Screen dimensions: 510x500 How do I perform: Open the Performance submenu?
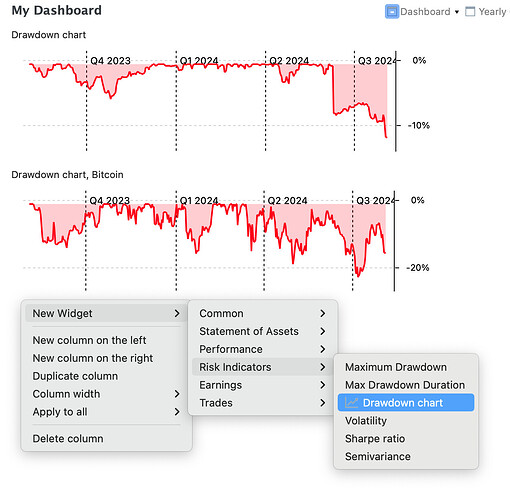(263, 349)
